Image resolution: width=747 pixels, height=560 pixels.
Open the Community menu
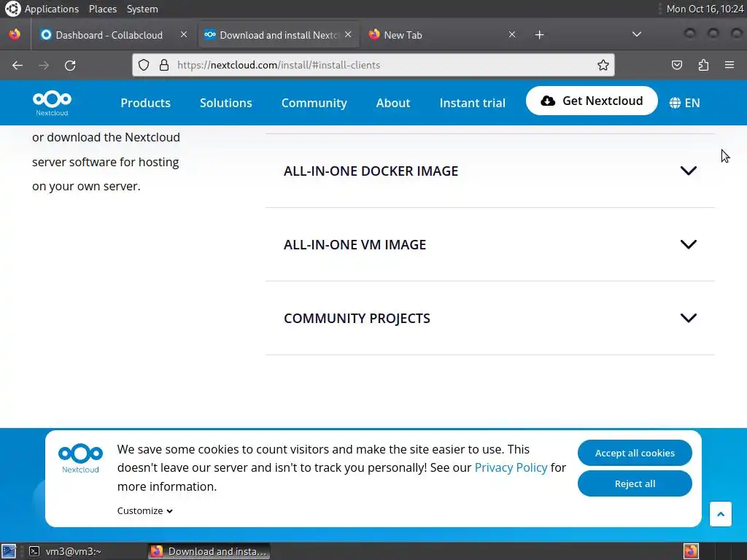(x=314, y=103)
